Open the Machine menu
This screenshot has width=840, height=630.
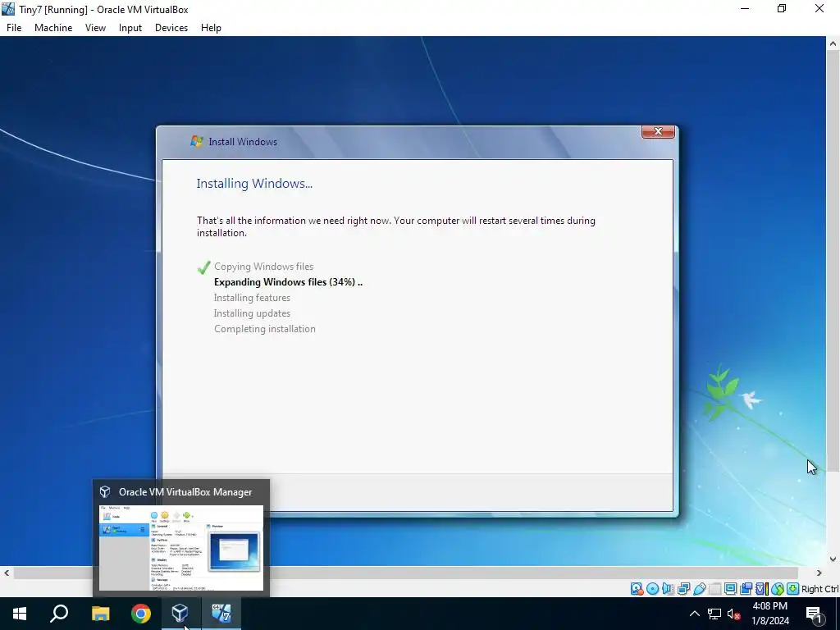point(53,28)
